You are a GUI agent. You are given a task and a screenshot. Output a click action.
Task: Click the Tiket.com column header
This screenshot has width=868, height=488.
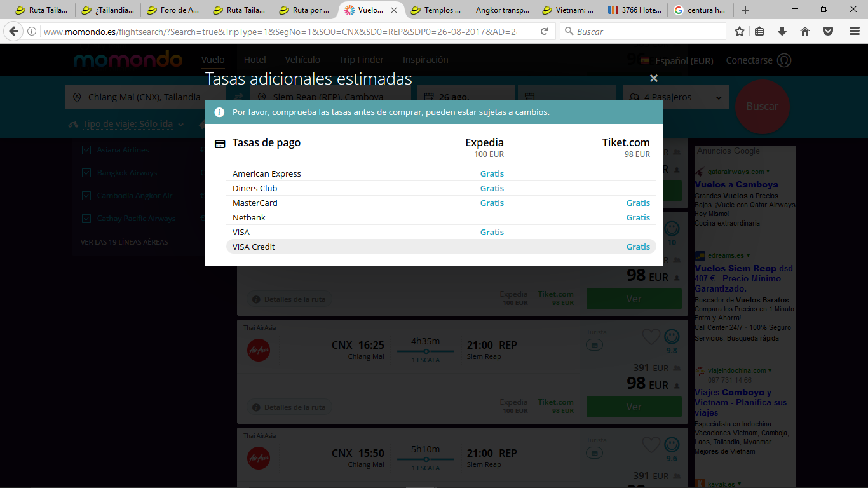(x=626, y=142)
